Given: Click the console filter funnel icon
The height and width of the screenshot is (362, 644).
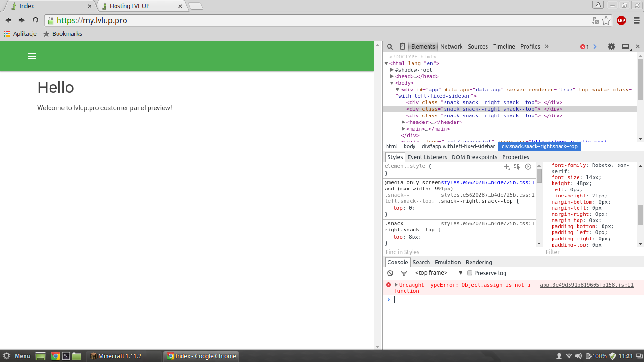Looking at the screenshot, I should click(x=404, y=273).
